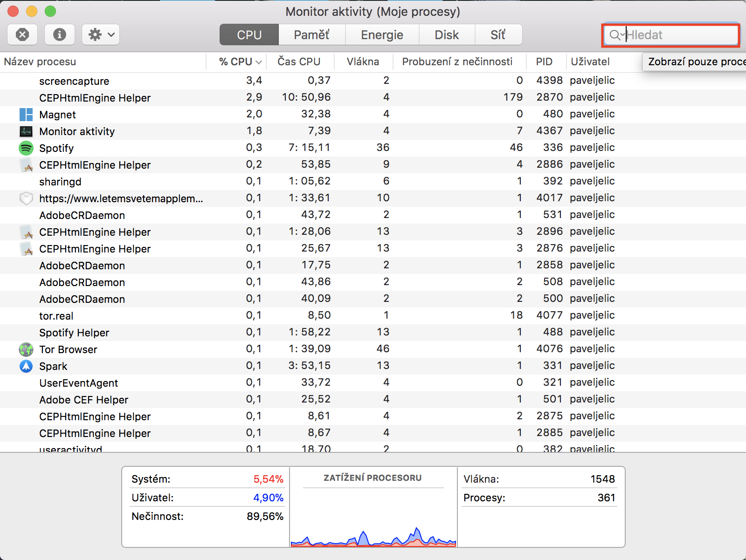This screenshot has width=746, height=560.
Task: Select the screencapture process row
Action: (373, 81)
